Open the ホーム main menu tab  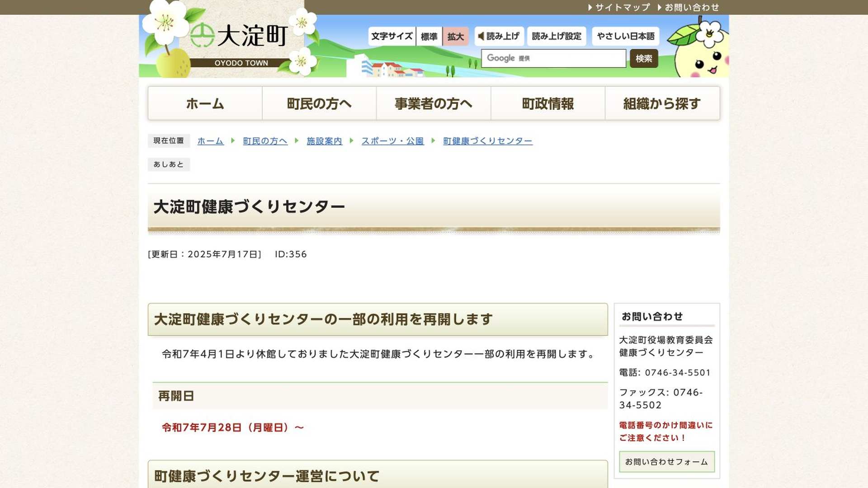(205, 103)
